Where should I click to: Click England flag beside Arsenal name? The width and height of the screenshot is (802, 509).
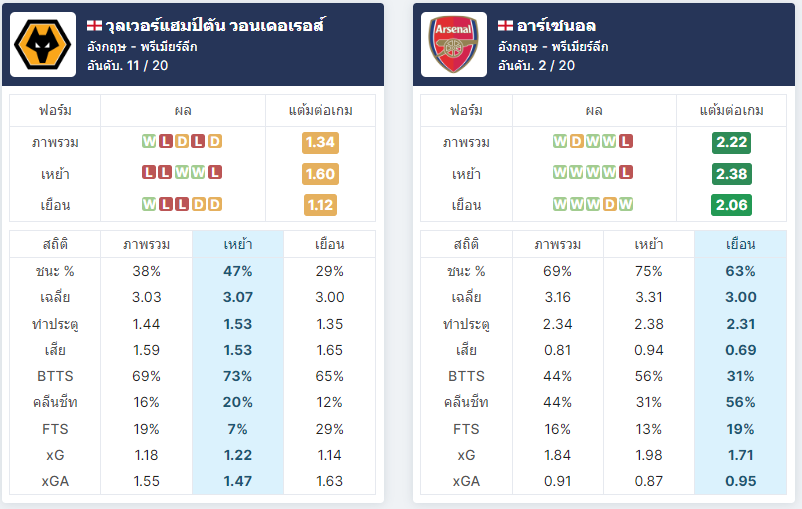coord(505,25)
